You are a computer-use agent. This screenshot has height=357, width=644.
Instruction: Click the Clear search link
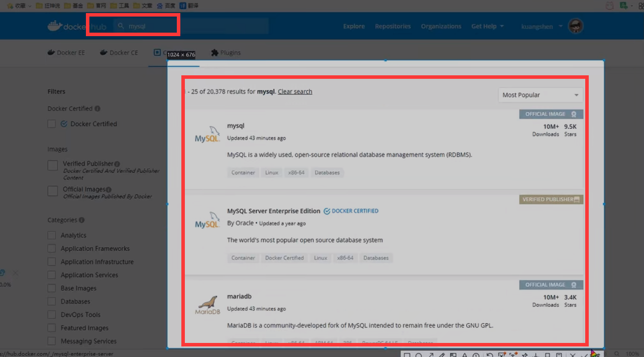coord(295,91)
